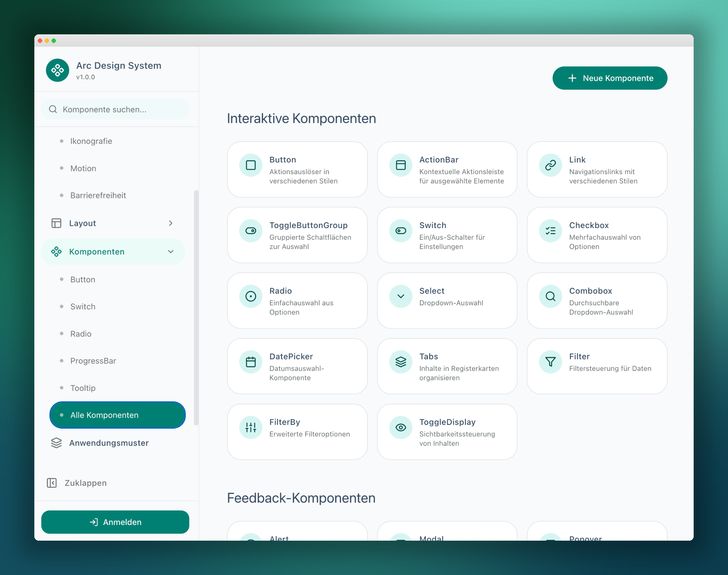728x575 pixels.
Task: Click the Arc Design System logo icon
Action: tap(57, 70)
